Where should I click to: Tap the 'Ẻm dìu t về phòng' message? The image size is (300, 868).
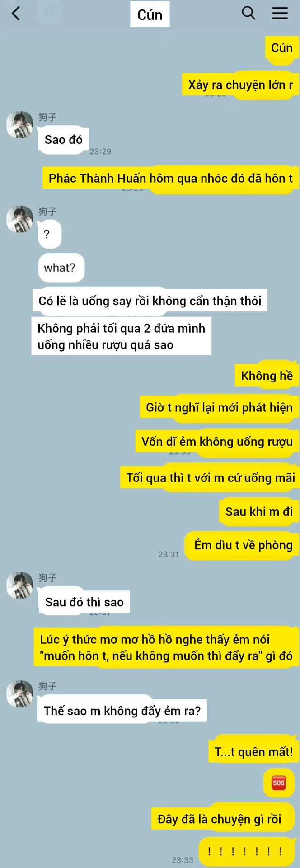(241, 545)
